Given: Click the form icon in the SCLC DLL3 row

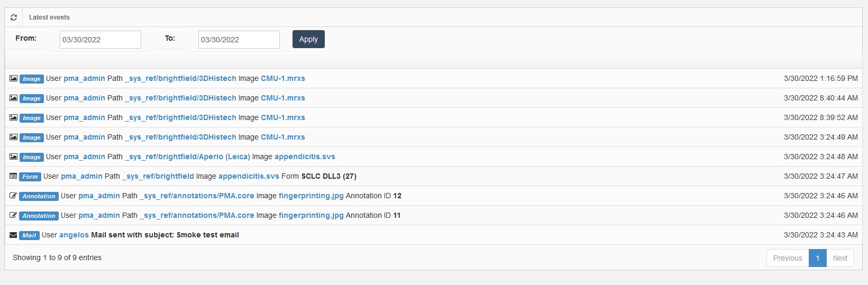Looking at the screenshot, I should (x=13, y=177).
